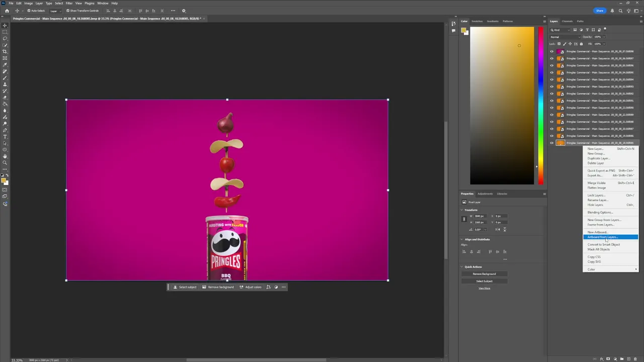
Task: Hide layer ending .00_00_08_21.Still088
Action: [551, 122]
